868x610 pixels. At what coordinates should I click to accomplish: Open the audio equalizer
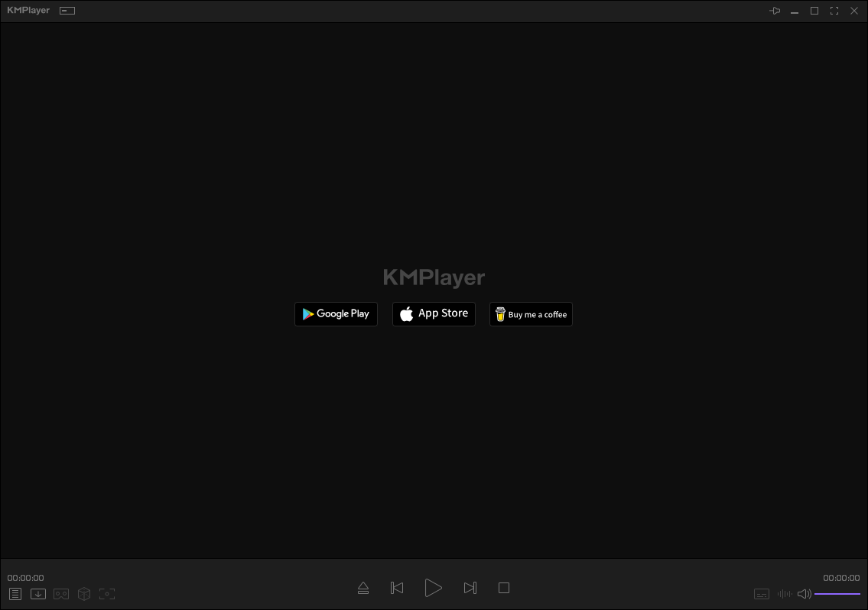784,594
